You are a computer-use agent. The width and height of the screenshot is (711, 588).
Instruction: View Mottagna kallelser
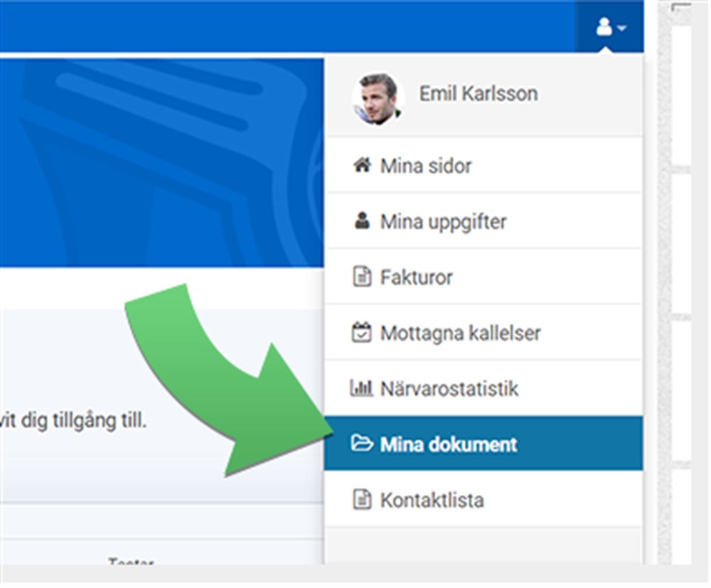tap(460, 333)
